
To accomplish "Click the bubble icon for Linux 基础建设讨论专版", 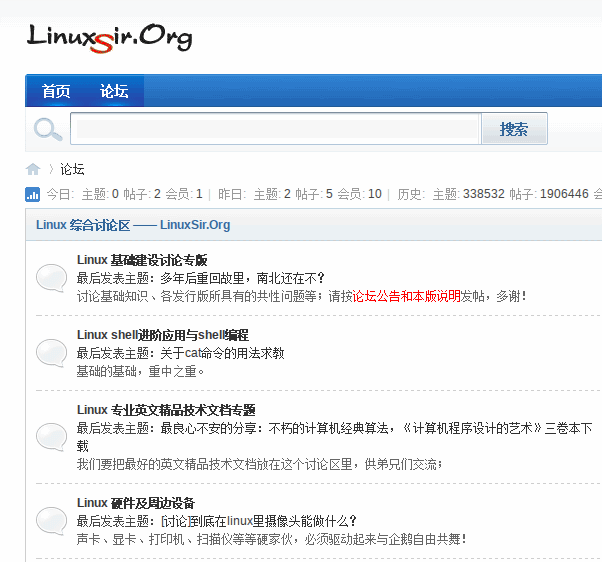I will coord(51,278).
